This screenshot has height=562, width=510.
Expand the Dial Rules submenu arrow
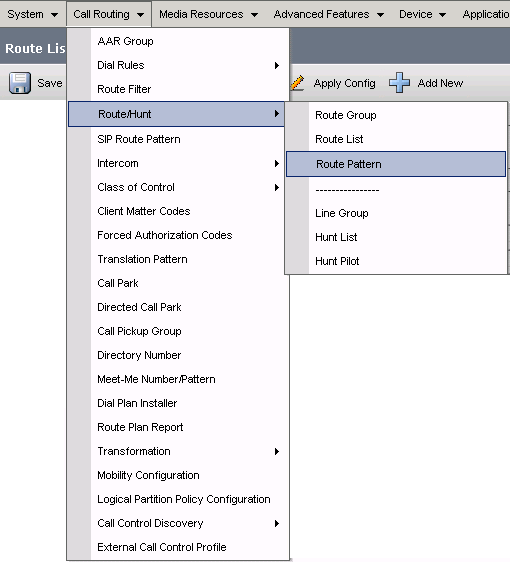pos(276,65)
